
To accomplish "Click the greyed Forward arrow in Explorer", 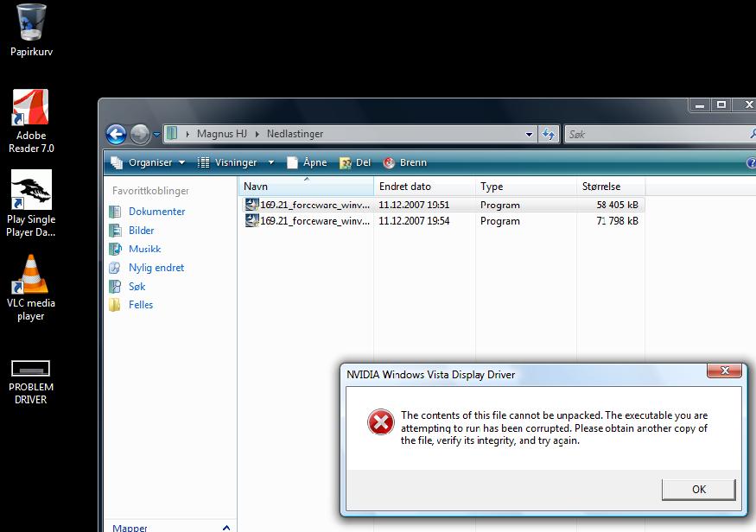I will pos(140,135).
